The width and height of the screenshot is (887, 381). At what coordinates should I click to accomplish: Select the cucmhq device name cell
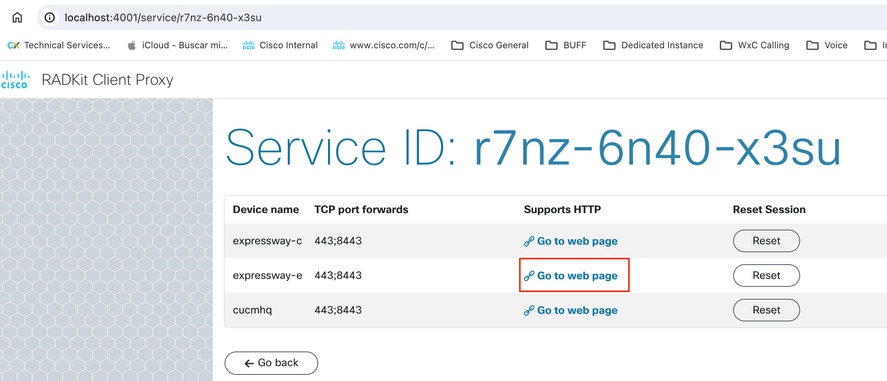coord(252,310)
